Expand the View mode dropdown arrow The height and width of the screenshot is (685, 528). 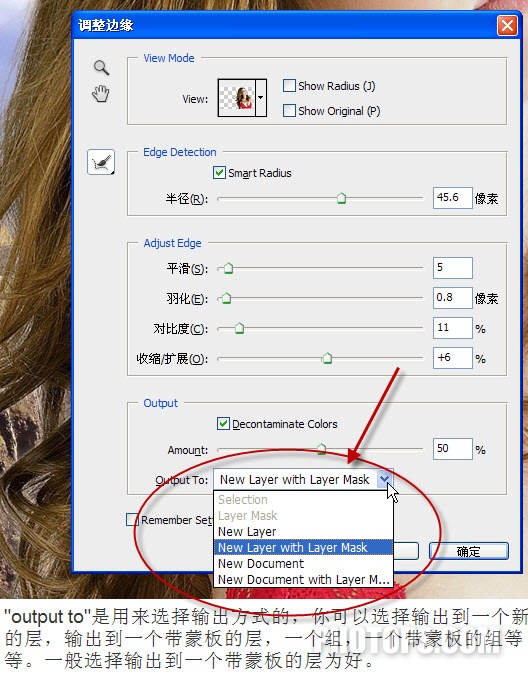click(x=261, y=98)
